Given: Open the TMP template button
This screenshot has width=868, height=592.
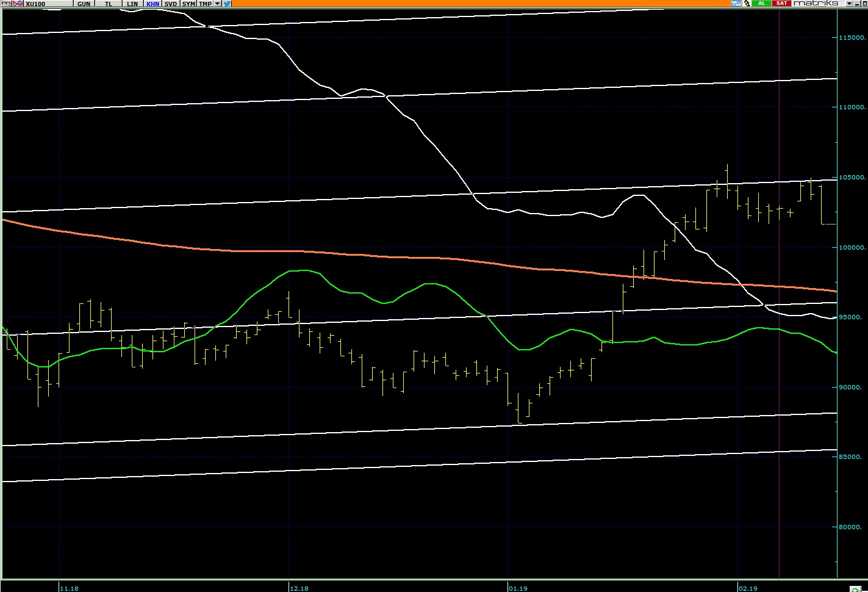Looking at the screenshot, I should [x=205, y=4].
